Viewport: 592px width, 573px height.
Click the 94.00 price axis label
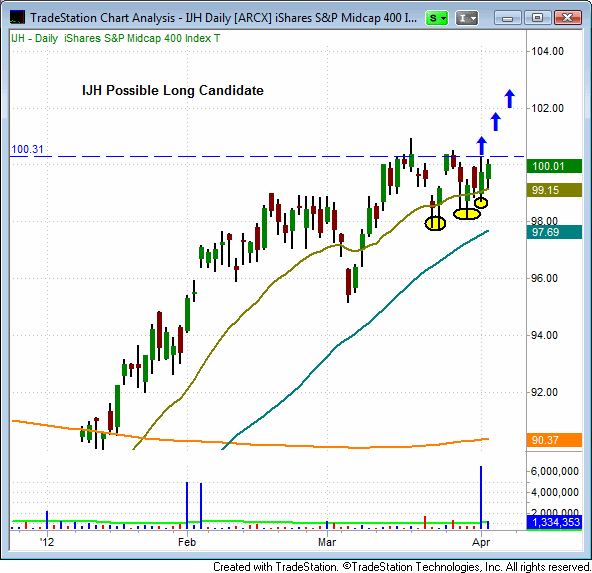[x=544, y=335]
